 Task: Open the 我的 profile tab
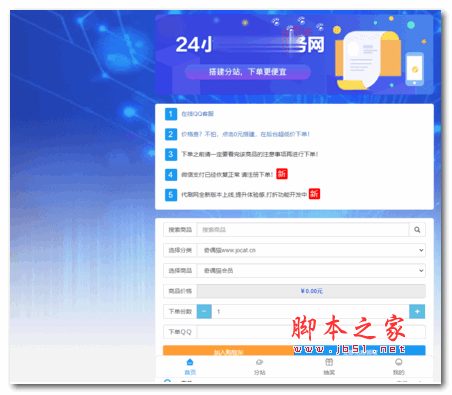pos(399,367)
